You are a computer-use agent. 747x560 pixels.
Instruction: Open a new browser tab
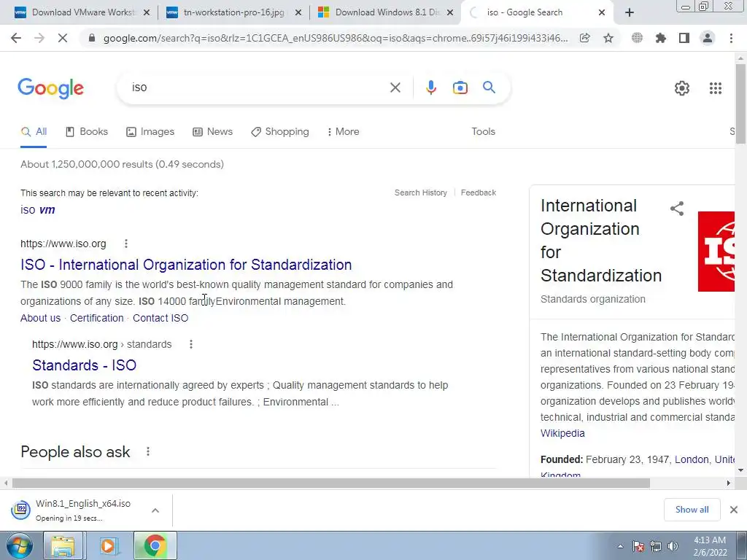click(x=630, y=13)
